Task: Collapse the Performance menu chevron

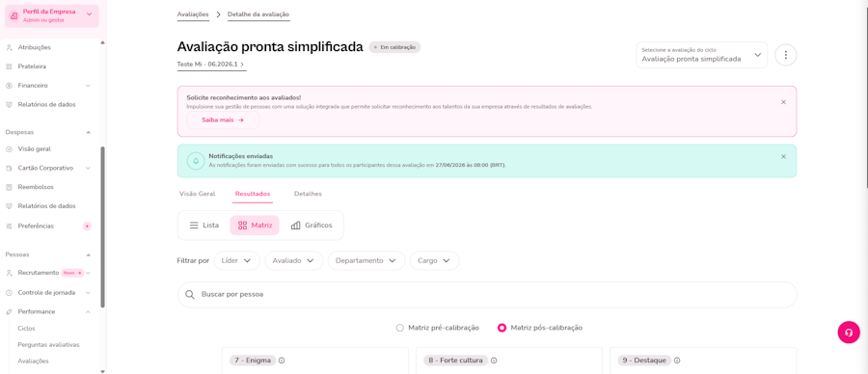Action: pos(88,312)
